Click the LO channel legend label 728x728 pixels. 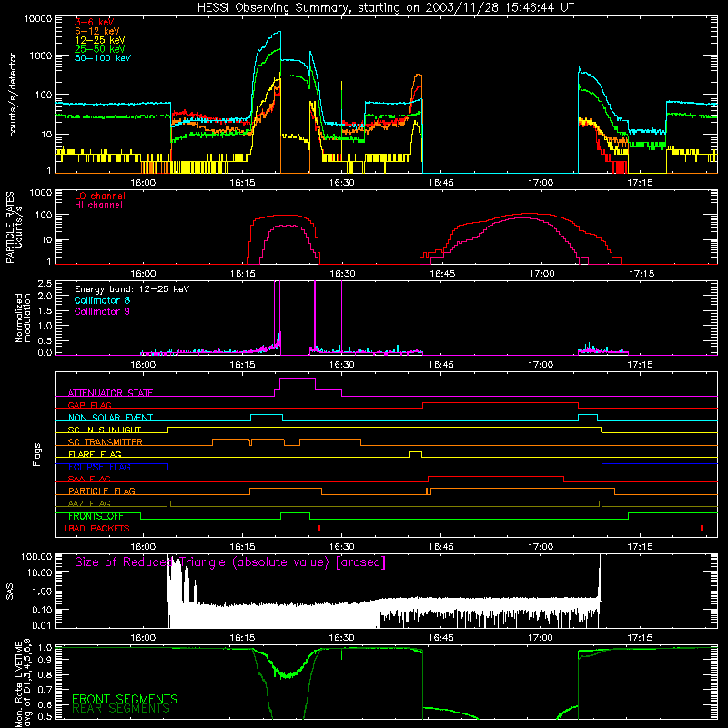click(x=100, y=196)
